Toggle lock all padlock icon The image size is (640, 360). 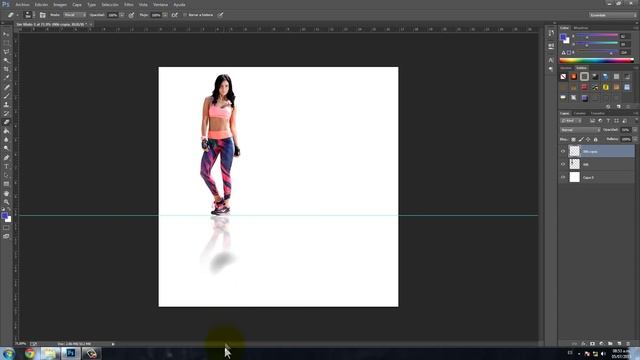(x=596, y=140)
